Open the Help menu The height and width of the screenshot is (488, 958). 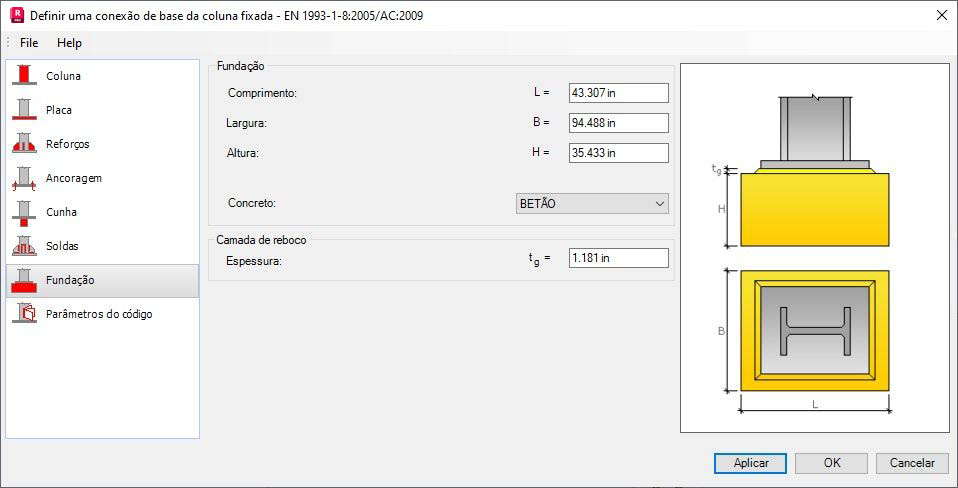[69, 43]
